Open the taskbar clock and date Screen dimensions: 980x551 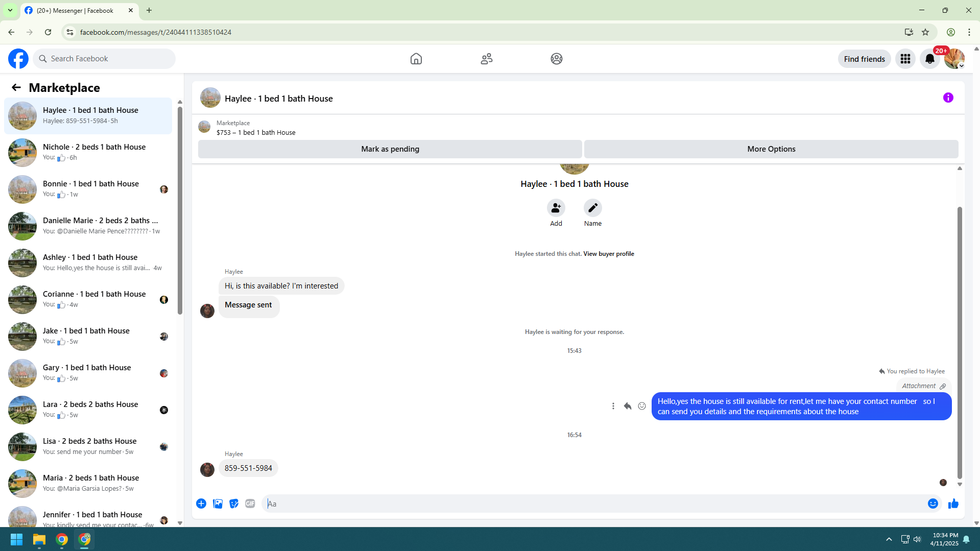[x=944, y=539]
